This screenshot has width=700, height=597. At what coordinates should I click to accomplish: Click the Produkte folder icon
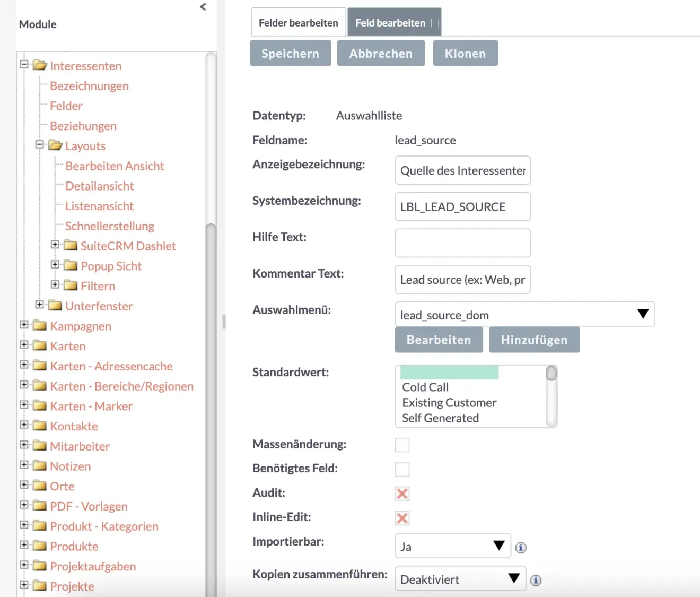(x=40, y=546)
